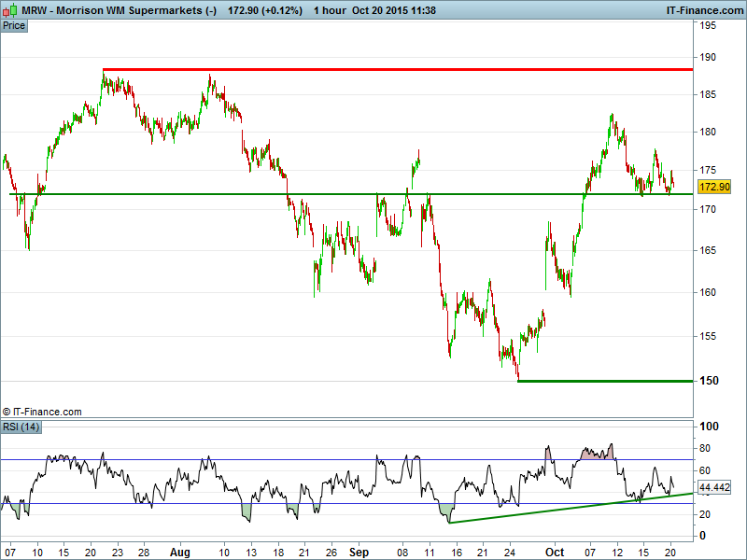Screen dimensions: 747x560
Task: Click the RSI value tag 44.442
Action: click(714, 488)
